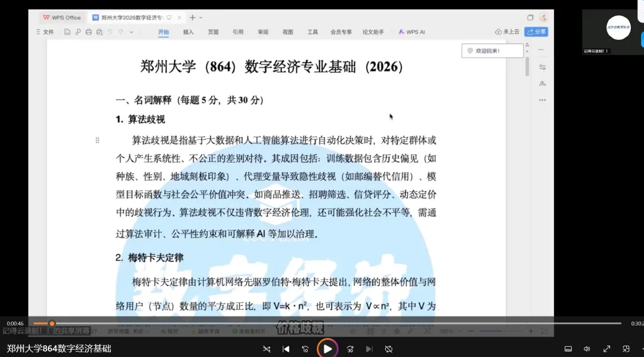Click the undo arrow
The image size is (644, 357).
tap(110, 32)
